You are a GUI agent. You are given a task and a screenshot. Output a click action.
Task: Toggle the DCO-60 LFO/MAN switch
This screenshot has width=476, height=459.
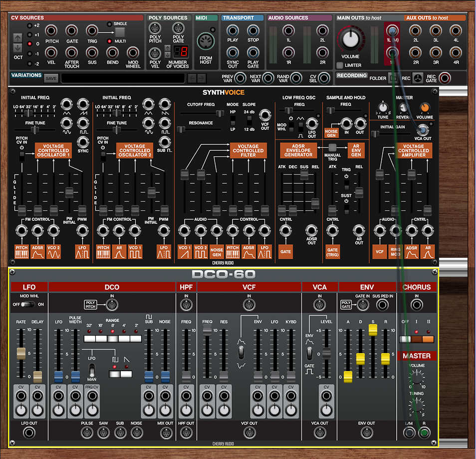point(92,370)
